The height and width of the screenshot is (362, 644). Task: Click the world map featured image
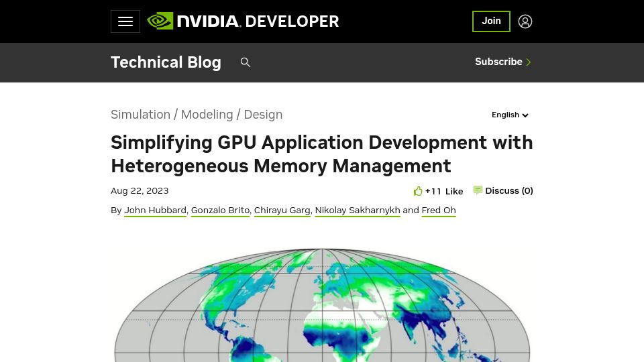322,304
